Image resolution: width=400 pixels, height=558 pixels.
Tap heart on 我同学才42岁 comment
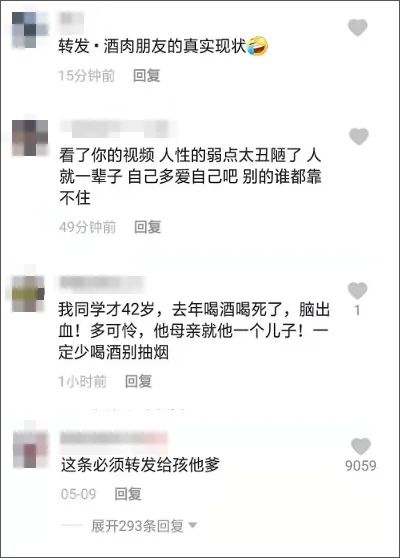tap(357, 291)
